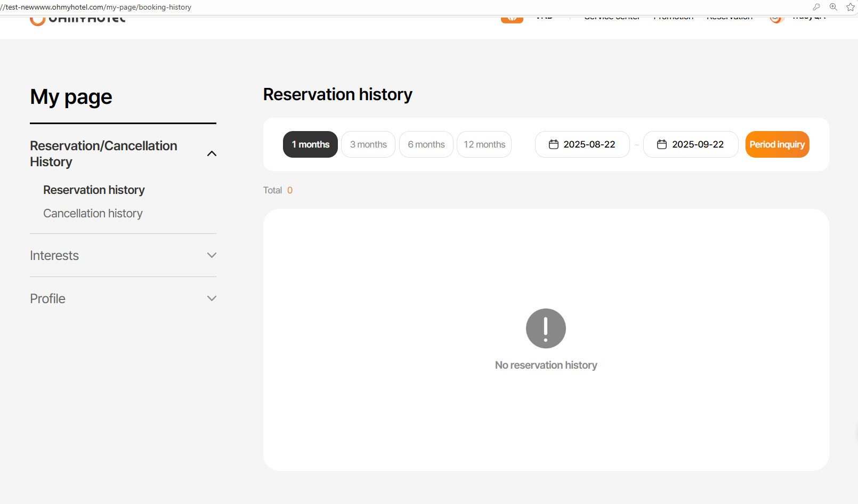Viewport: 858px width, 504px height.
Task: Select the 3 months period filter
Action: 368,144
